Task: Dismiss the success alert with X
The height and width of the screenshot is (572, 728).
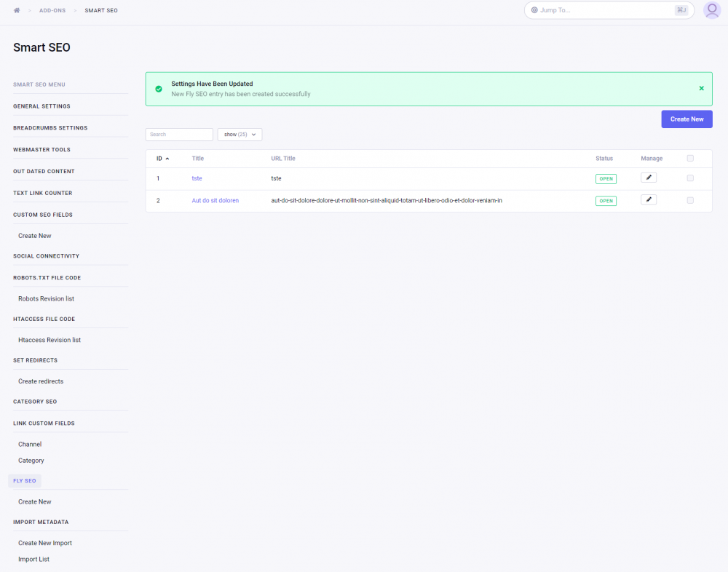Action: [x=701, y=88]
